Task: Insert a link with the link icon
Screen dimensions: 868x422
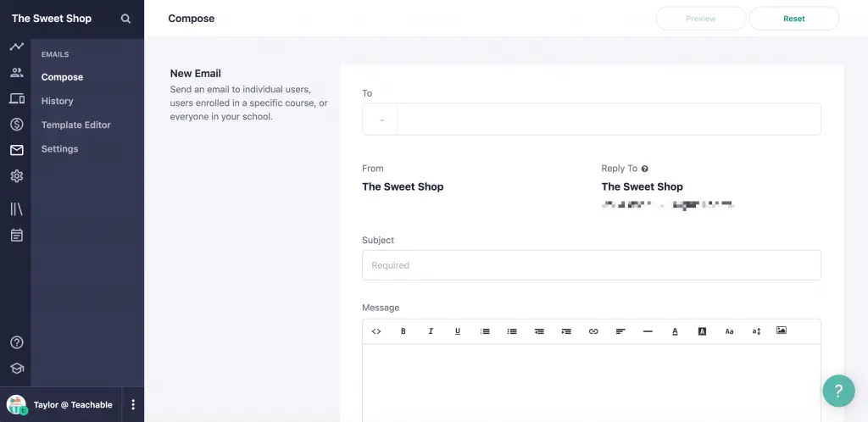Action: coord(593,331)
